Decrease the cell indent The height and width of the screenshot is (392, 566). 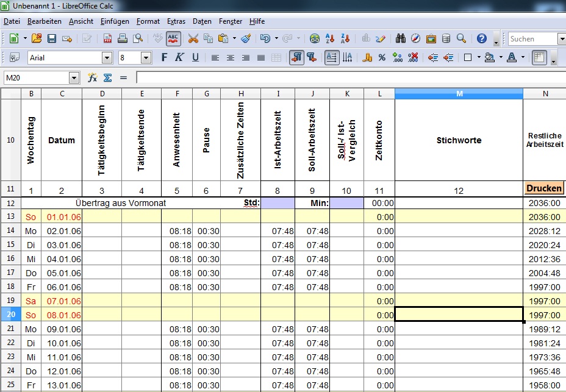tap(433, 57)
